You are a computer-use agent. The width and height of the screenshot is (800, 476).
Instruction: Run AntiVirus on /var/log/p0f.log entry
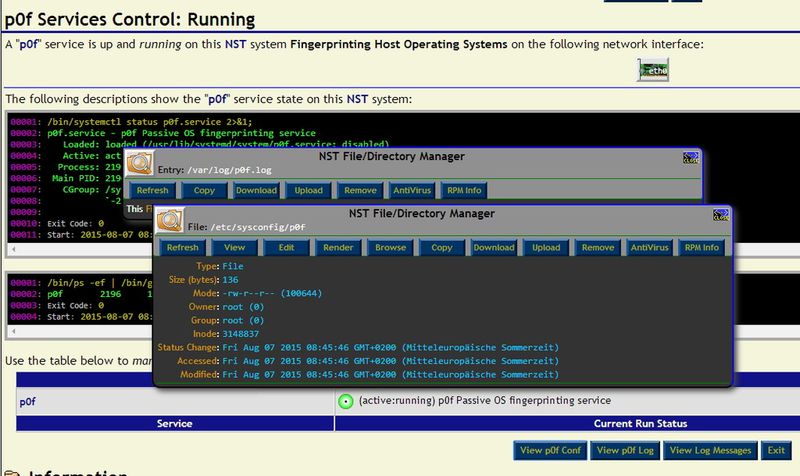coord(412,190)
